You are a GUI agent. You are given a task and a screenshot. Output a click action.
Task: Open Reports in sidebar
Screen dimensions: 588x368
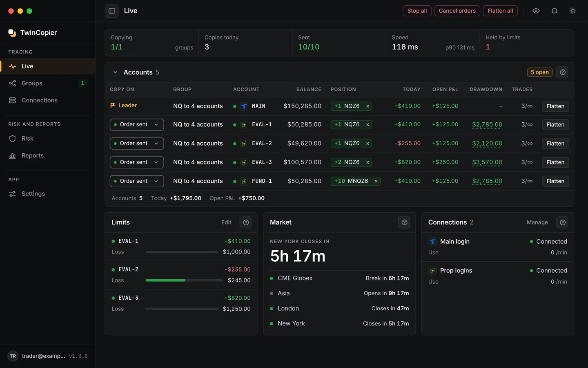47,156
